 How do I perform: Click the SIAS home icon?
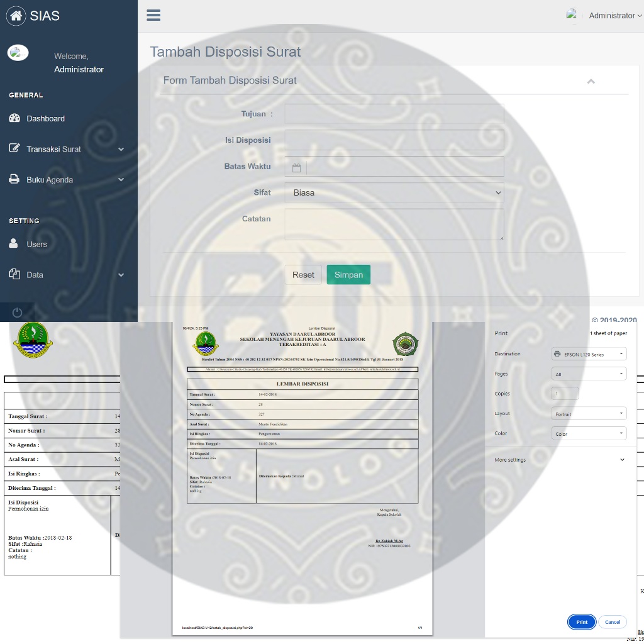tap(16, 16)
